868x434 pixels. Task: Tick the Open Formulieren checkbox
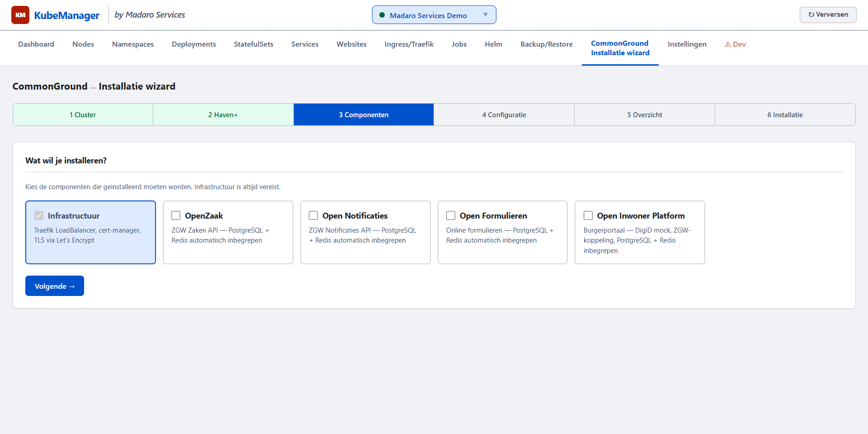point(451,215)
